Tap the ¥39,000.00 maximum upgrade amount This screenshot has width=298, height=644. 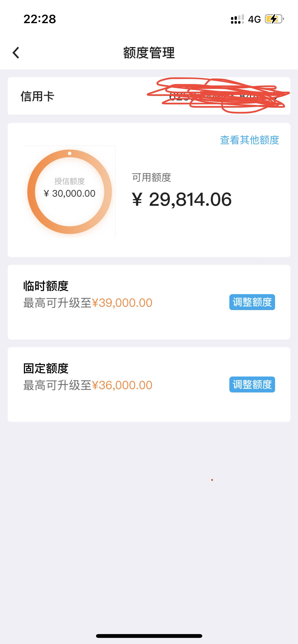122,303
